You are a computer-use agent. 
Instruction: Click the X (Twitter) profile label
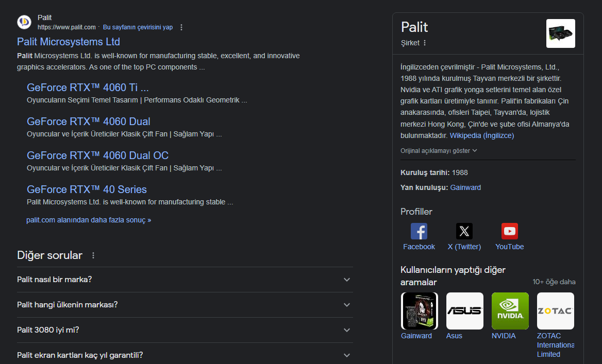point(464,247)
